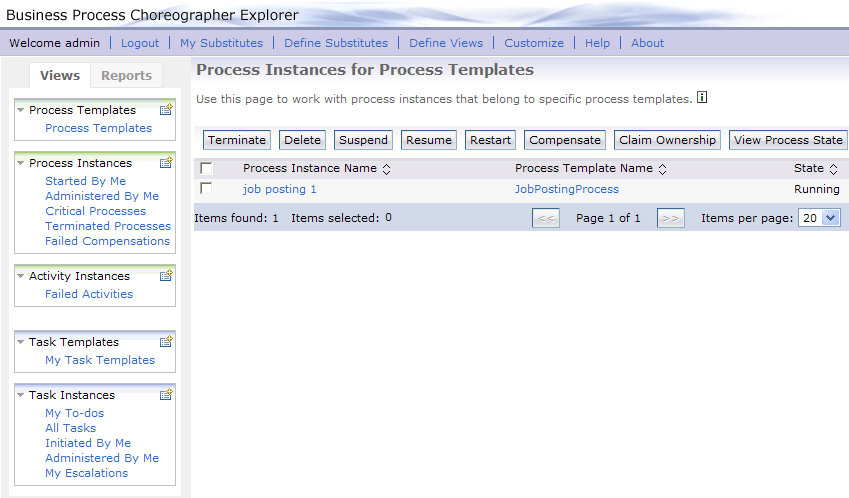Switch to the Reports tab
This screenshot has height=498, width=849.
tap(126, 75)
